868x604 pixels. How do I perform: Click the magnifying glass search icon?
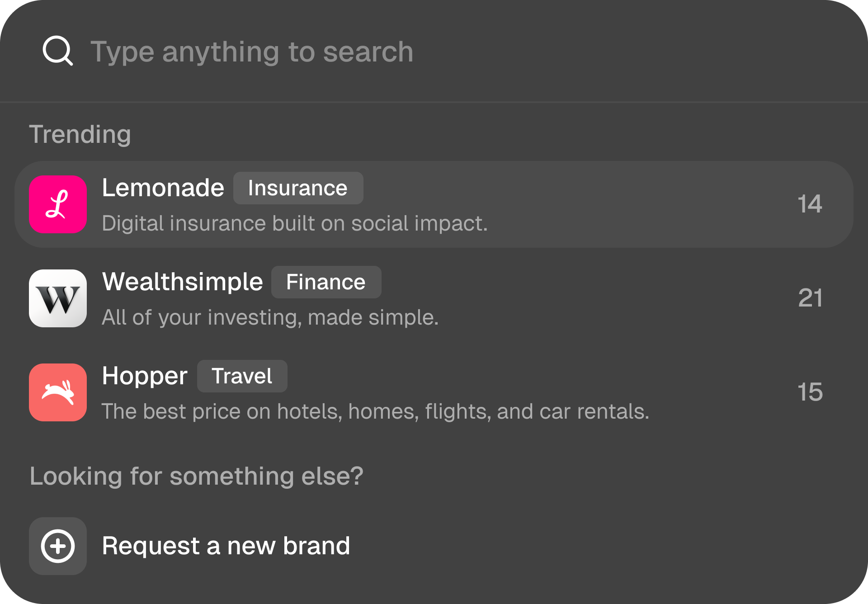[x=57, y=51]
